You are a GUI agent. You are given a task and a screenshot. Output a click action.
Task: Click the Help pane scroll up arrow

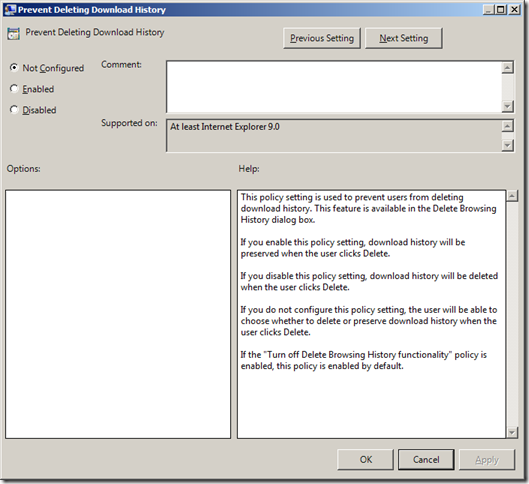coord(512,196)
